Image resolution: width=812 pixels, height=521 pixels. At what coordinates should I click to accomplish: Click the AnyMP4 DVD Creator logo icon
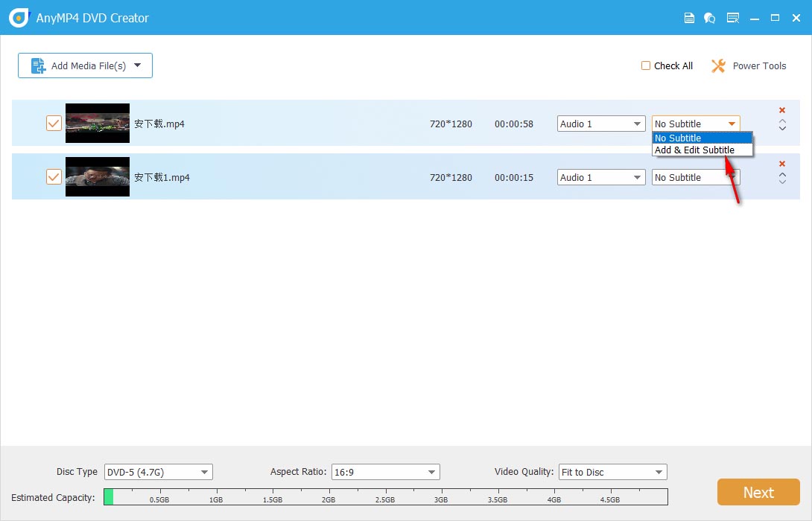[x=19, y=18]
